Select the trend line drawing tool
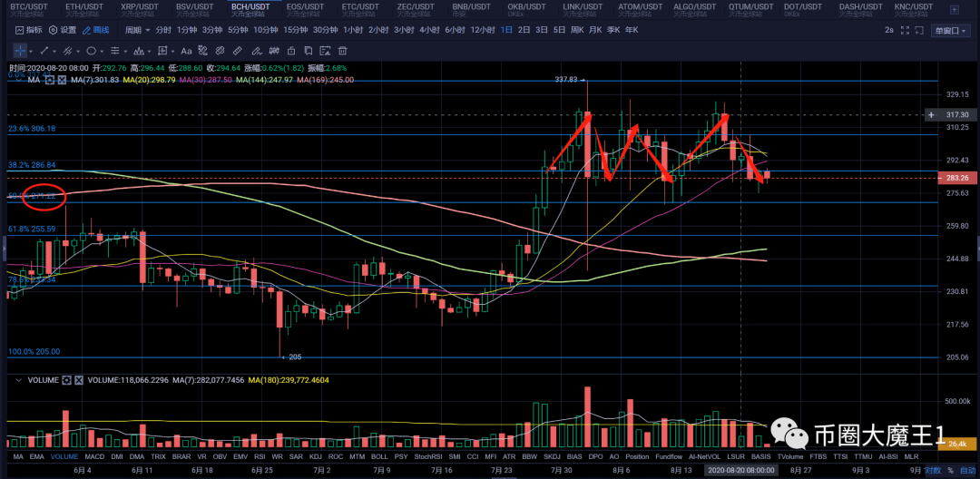The width and height of the screenshot is (980, 479). pos(44,50)
